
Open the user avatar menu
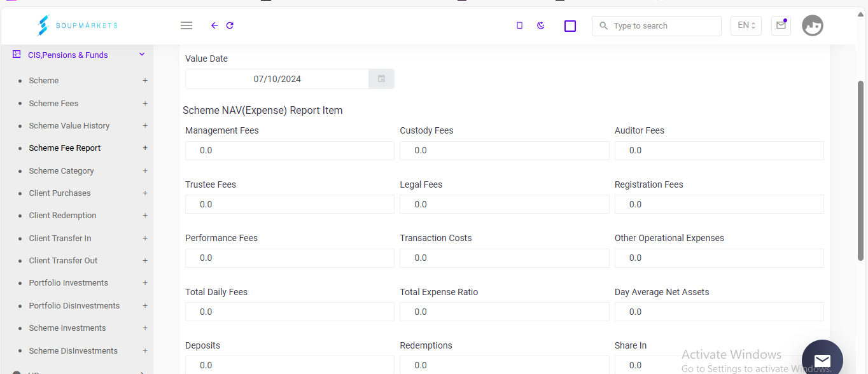pos(813,25)
